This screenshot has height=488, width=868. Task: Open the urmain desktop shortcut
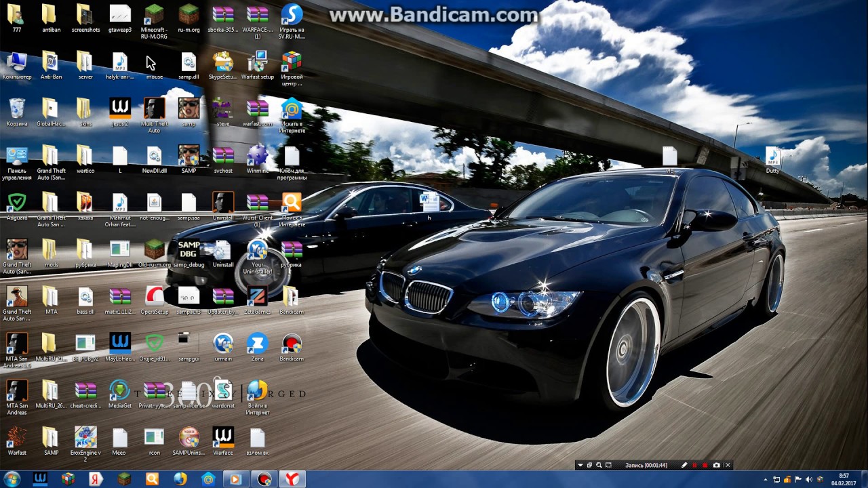[x=223, y=348]
